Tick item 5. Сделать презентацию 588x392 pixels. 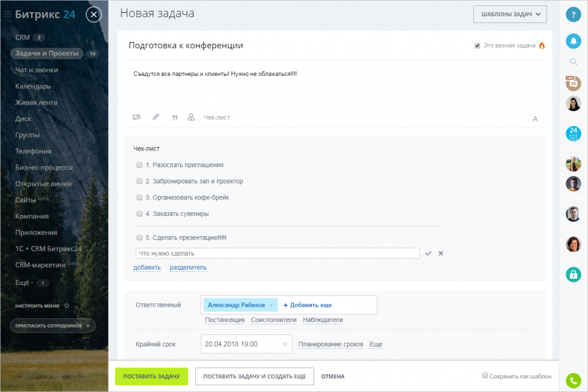click(x=140, y=238)
